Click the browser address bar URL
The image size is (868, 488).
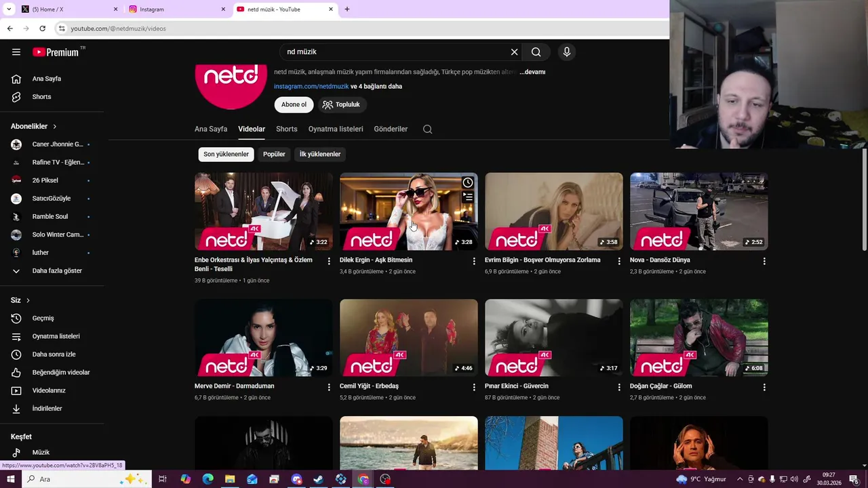[119, 28]
